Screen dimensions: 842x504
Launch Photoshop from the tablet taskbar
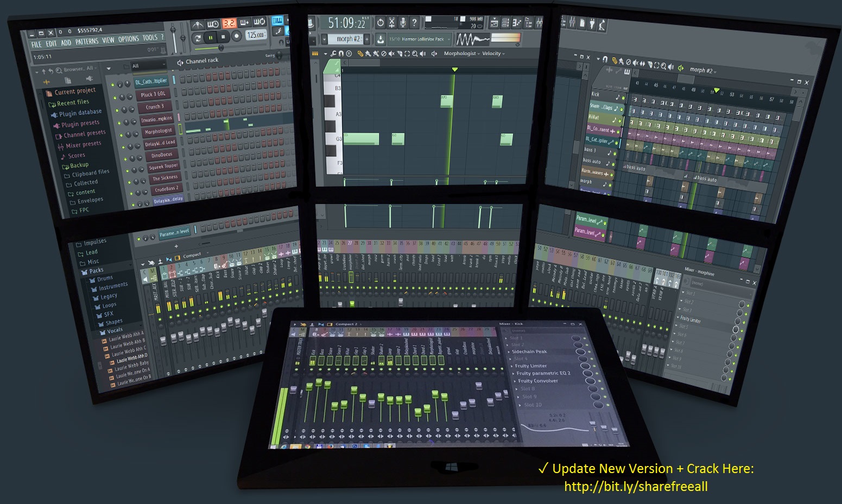[354, 446]
